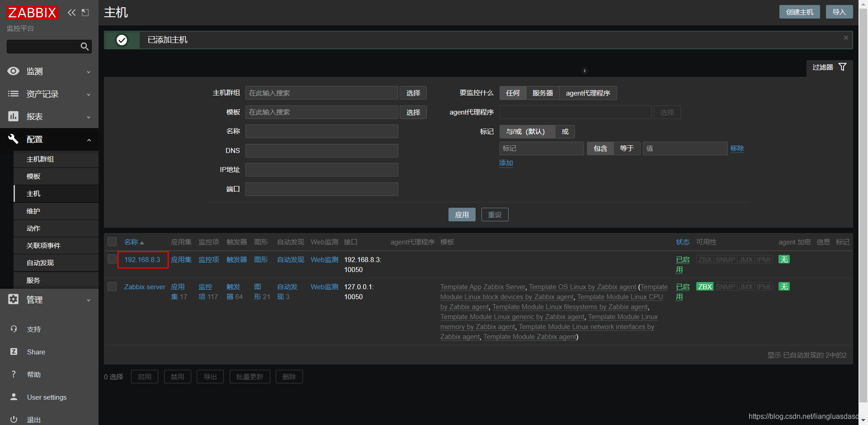868x425 pixels.
Task: Click the gear icon for 管理
Action: (14, 299)
